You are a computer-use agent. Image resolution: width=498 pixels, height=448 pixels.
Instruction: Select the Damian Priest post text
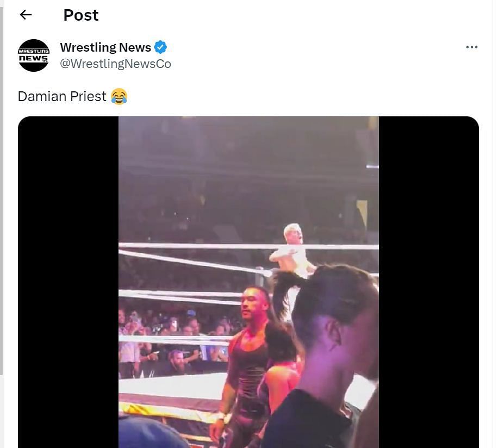click(x=62, y=97)
